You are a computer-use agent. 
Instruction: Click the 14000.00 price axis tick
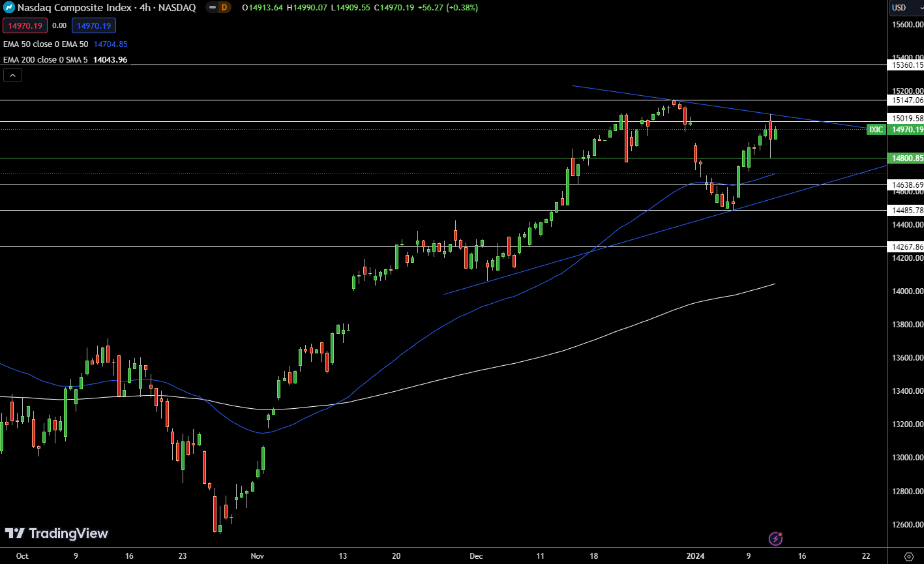[x=908, y=291]
